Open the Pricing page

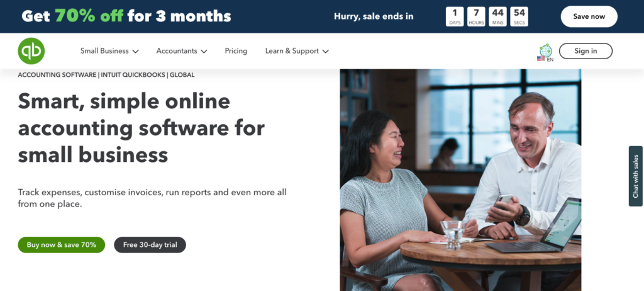(x=236, y=51)
